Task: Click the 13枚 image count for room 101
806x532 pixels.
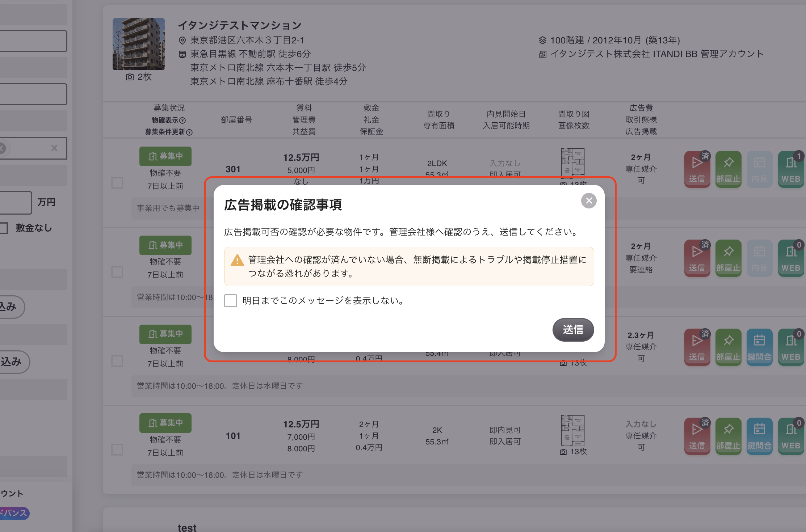Action: click(x=573, y=452)
